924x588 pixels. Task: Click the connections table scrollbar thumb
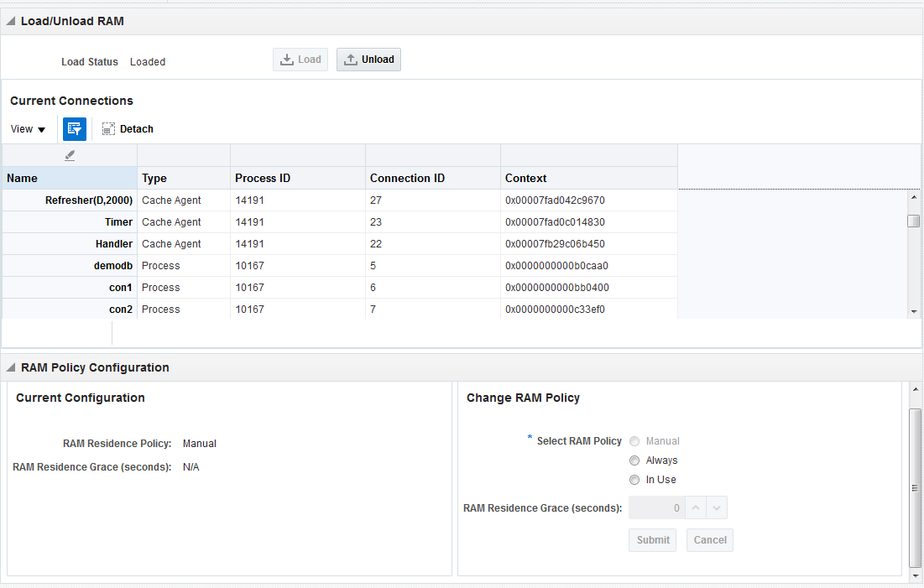coord(913,221)
